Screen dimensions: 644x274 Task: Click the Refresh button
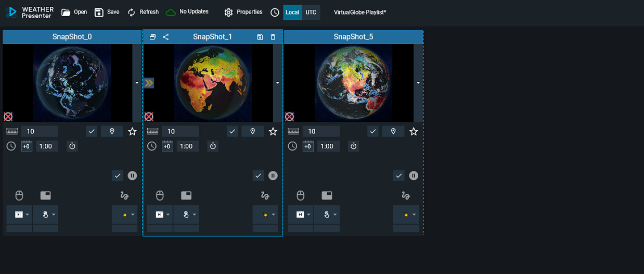[143, 12]
